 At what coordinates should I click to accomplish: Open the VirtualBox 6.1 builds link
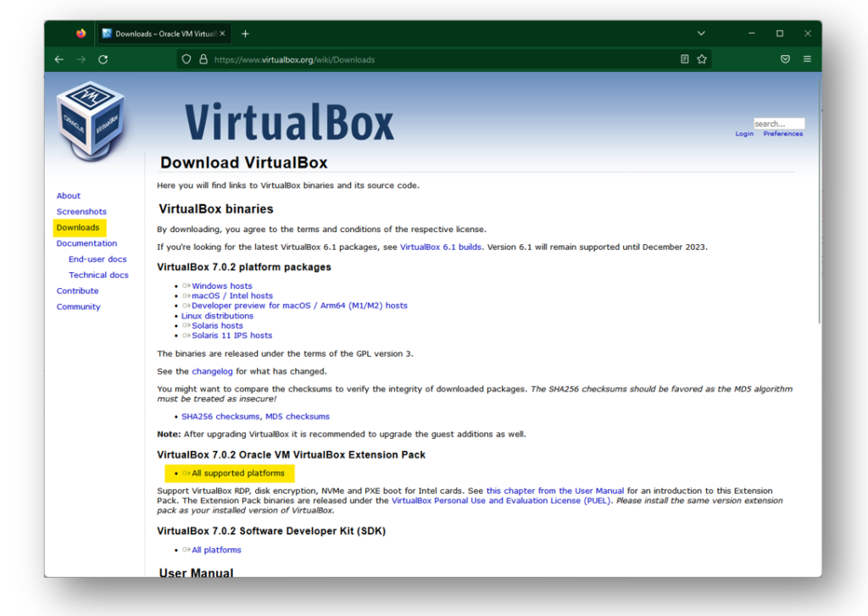[x=441, y=247]
